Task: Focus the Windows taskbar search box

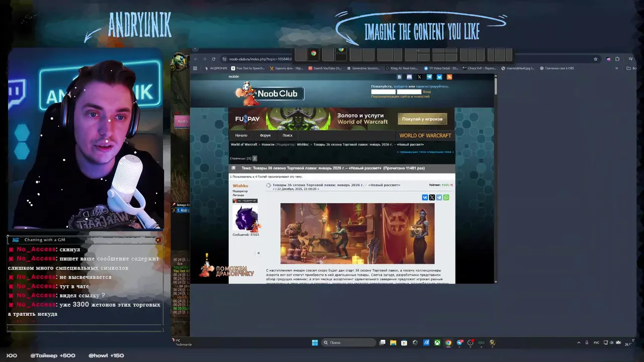Action: (349, 342)
